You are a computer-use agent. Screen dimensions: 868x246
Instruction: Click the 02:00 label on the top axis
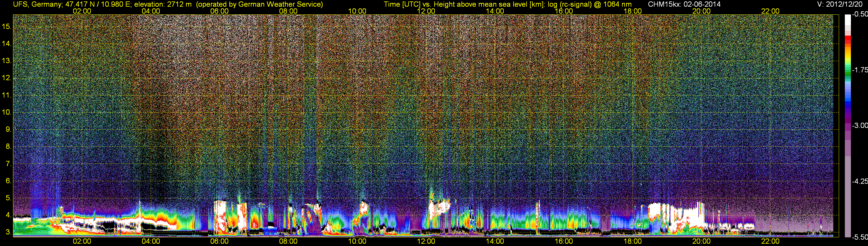pos(82,11)
